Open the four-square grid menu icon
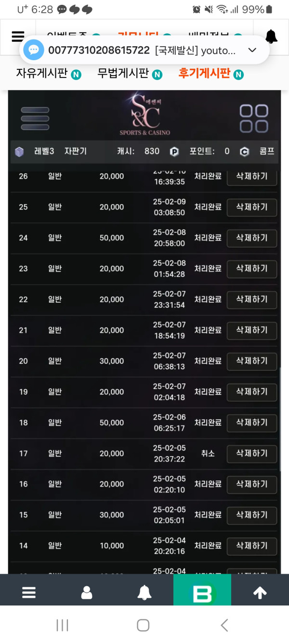Image resolution: width=289 pixels, height=644 pixels. tap(254, 118)
